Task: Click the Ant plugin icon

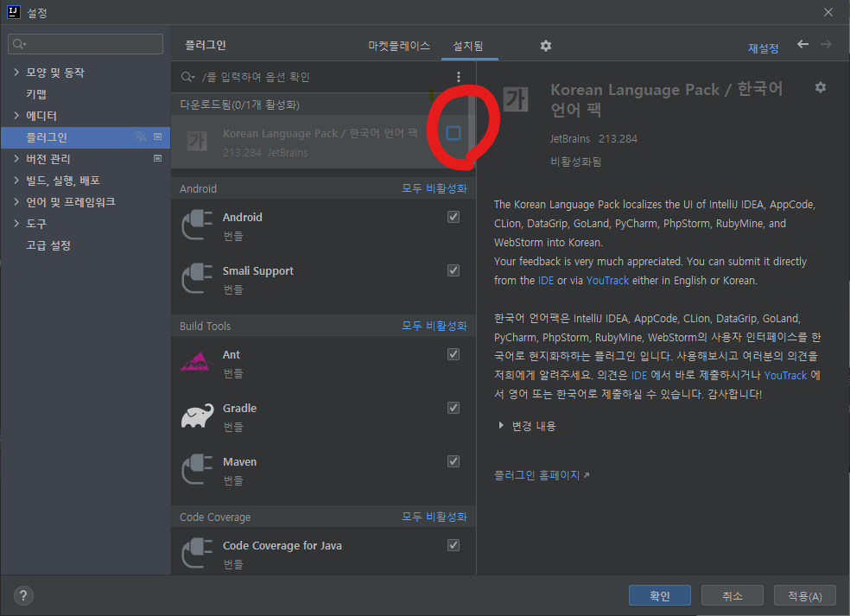Action: point(196,362)
